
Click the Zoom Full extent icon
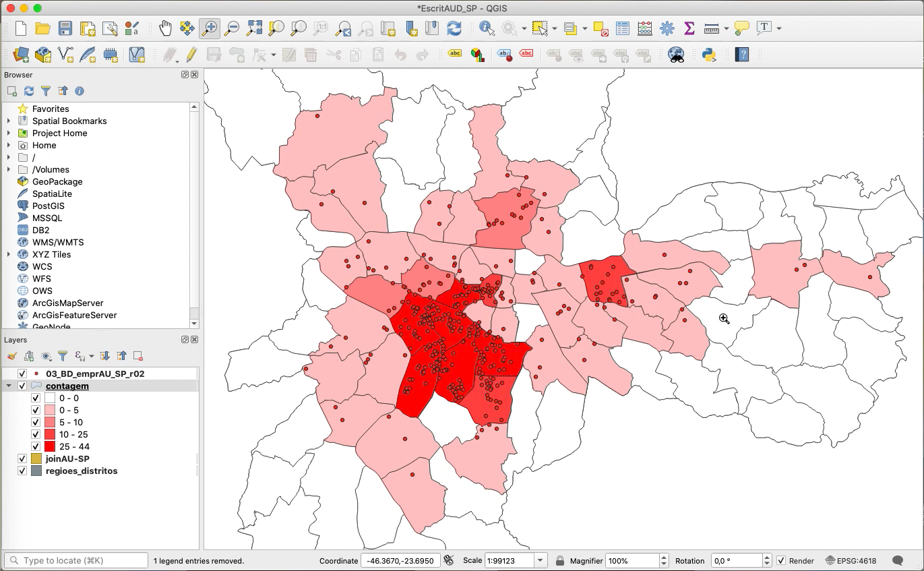click(x=254, y=28)
